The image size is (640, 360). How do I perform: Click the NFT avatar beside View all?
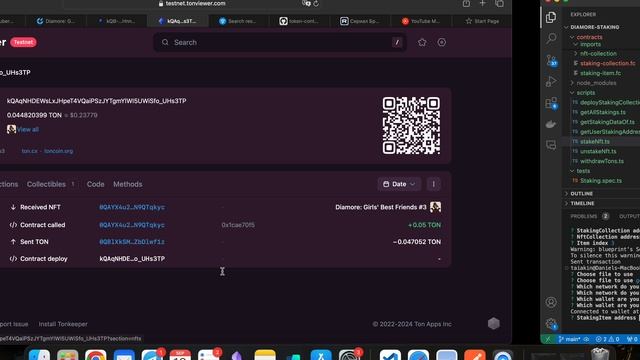[11, 129]
